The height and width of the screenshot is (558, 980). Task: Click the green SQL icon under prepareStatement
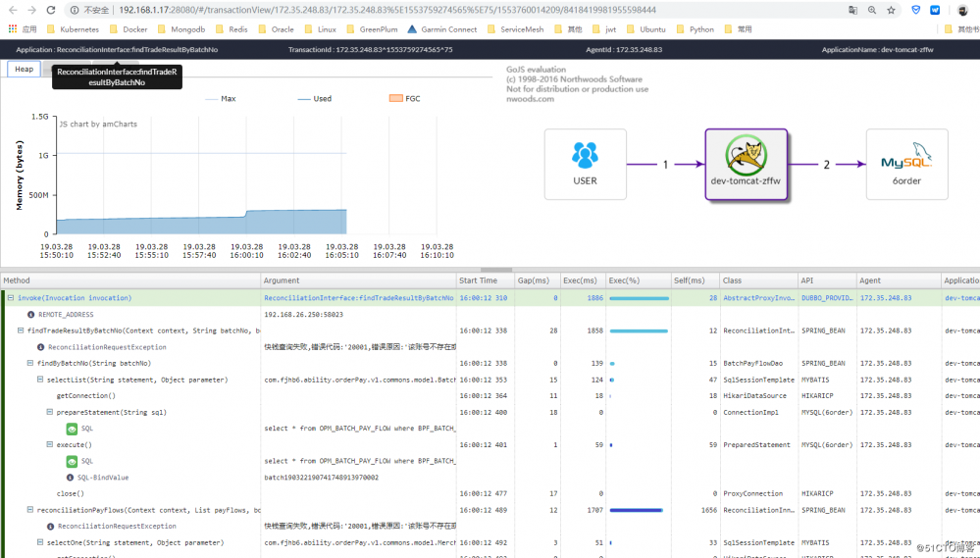72,429
